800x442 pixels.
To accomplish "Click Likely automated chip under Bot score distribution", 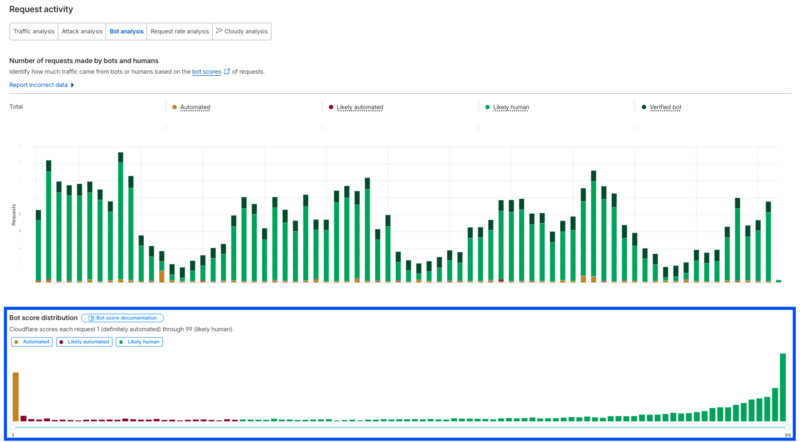I will click(84, 342).
